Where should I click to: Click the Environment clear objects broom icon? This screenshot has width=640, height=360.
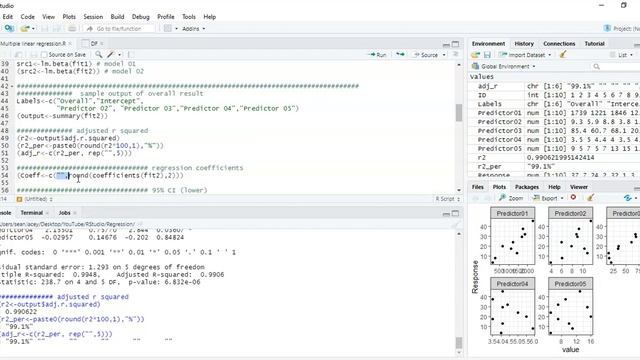[x=563, y=54]
